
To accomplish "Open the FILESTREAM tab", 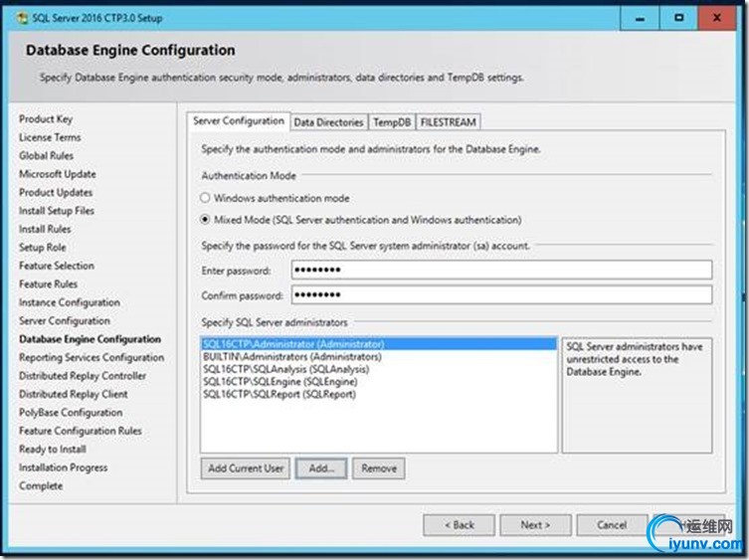I will coord(448,122).
